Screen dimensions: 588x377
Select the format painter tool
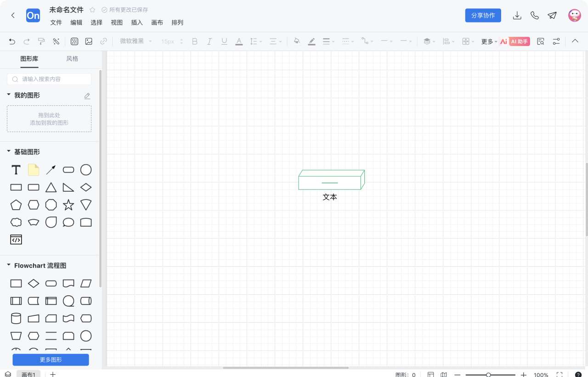click(41, 41)
